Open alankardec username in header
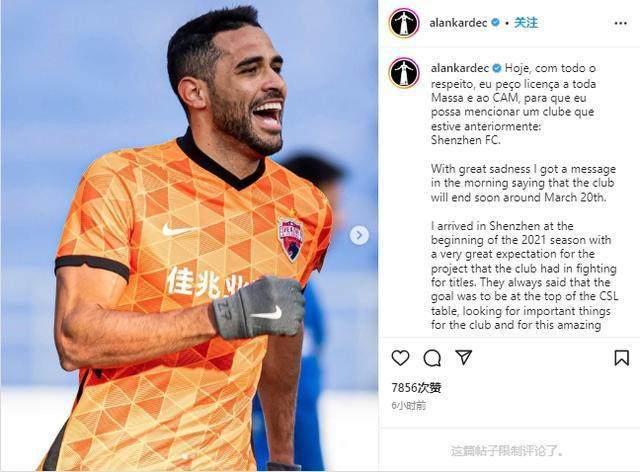The width and height of the screenshot is (640, 472). tap(458, 23)
